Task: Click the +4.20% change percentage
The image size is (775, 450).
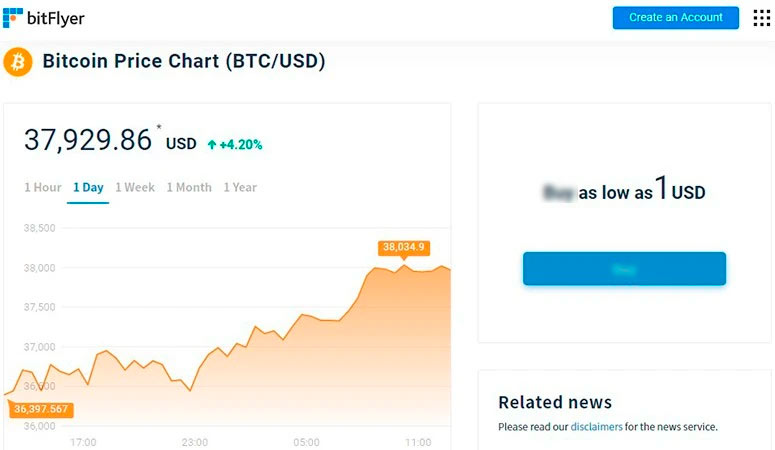Action: (x=241, y=144)
